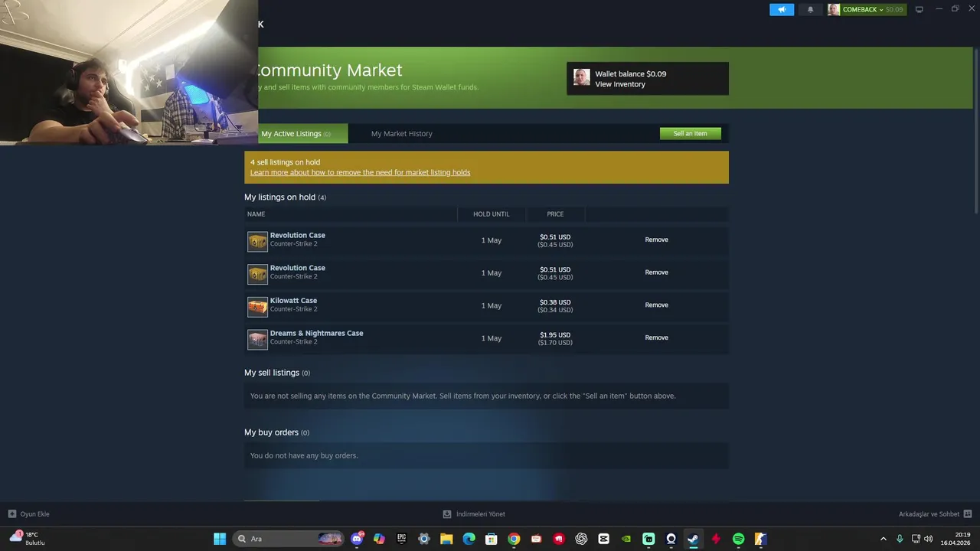Open Dreams & Nightmares Case listing name
Viewport: 980px width, 551px height.
click(x=316, y=334)
